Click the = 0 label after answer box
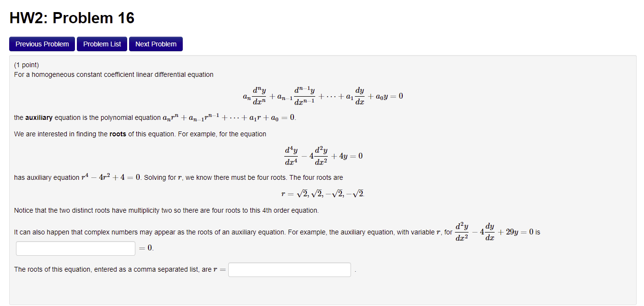Image resolution: width=644 pixels, height=306 pixels. coord(145,248)
